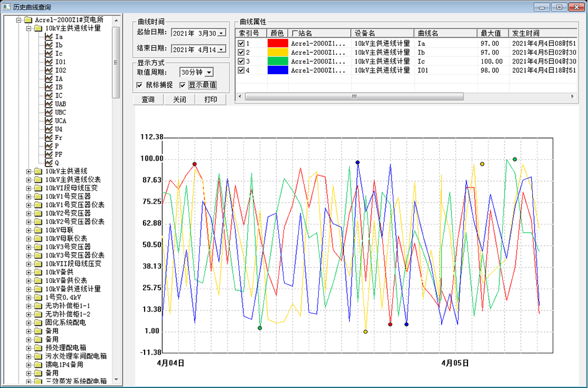The height and width of the screenshot is (388, 588).
Task: Click the 固化系统配电 folder icon
Action: click(38, 323)
